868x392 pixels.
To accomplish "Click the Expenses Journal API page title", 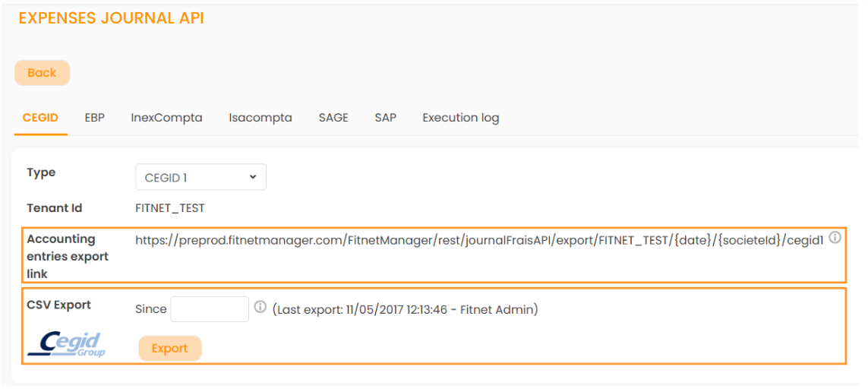I will click(x=111, y=18).
